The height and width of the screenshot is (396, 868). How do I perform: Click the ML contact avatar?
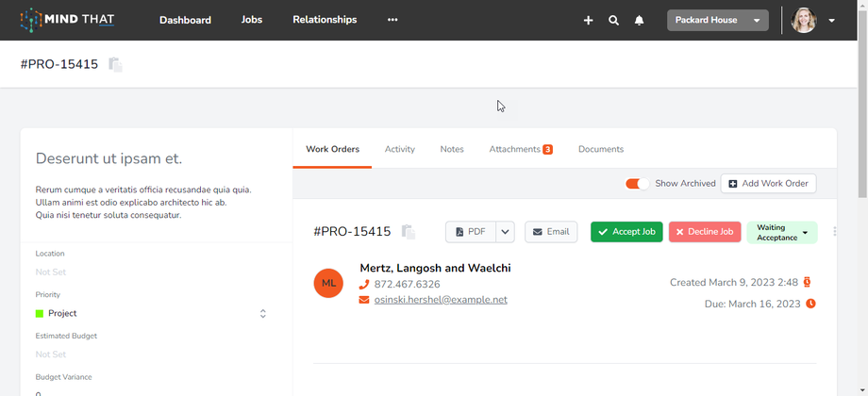click(328, 283)
